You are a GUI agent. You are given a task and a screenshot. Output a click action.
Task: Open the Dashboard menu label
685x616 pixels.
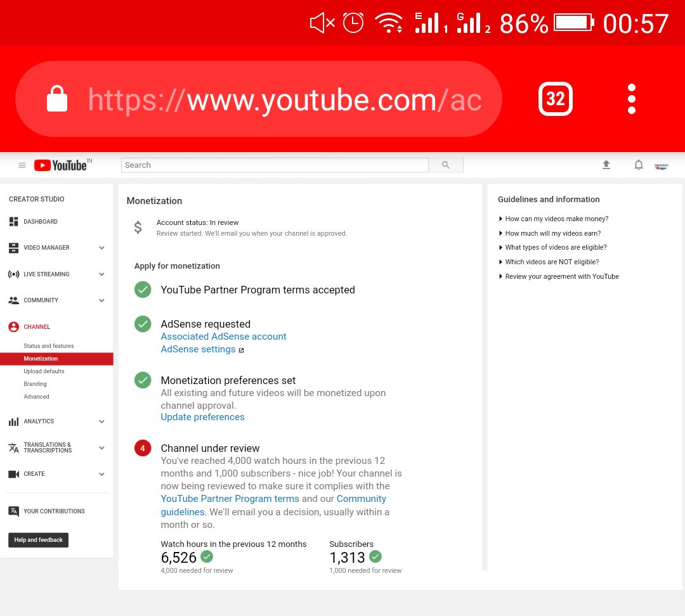click(x=41, y=221)
